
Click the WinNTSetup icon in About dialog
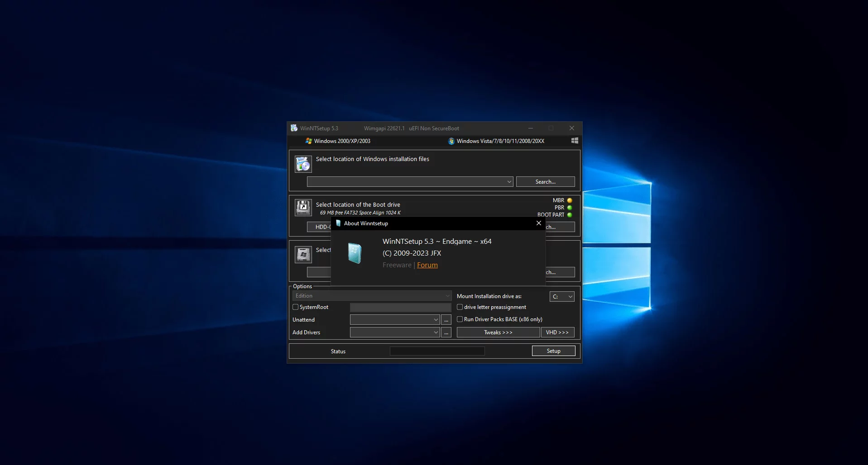355,253
